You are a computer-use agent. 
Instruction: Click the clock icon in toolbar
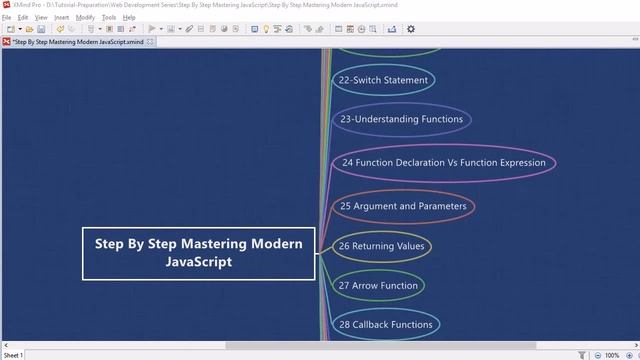point(362,29)
